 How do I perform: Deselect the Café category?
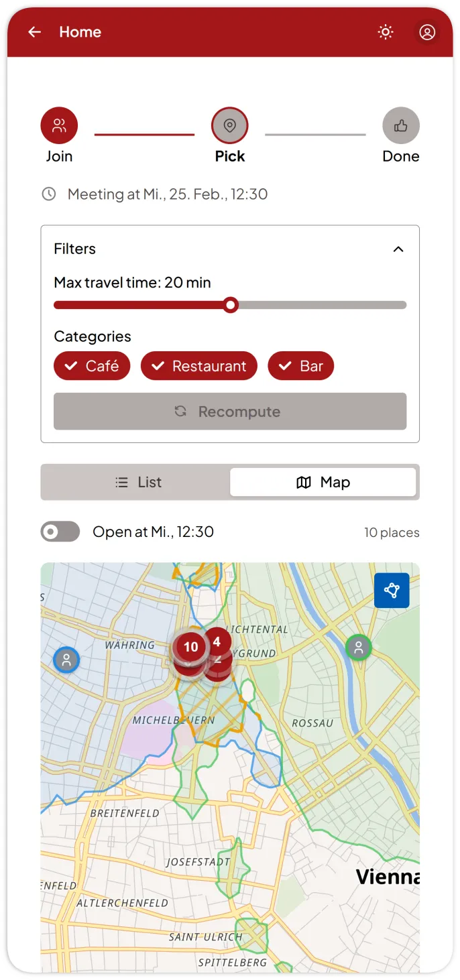(92, 366)
